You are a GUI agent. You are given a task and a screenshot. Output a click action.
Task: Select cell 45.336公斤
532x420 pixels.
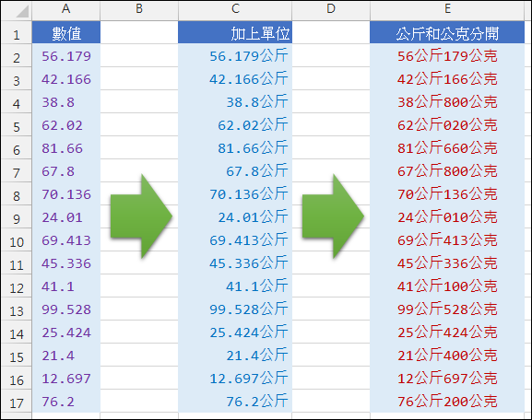235,263
